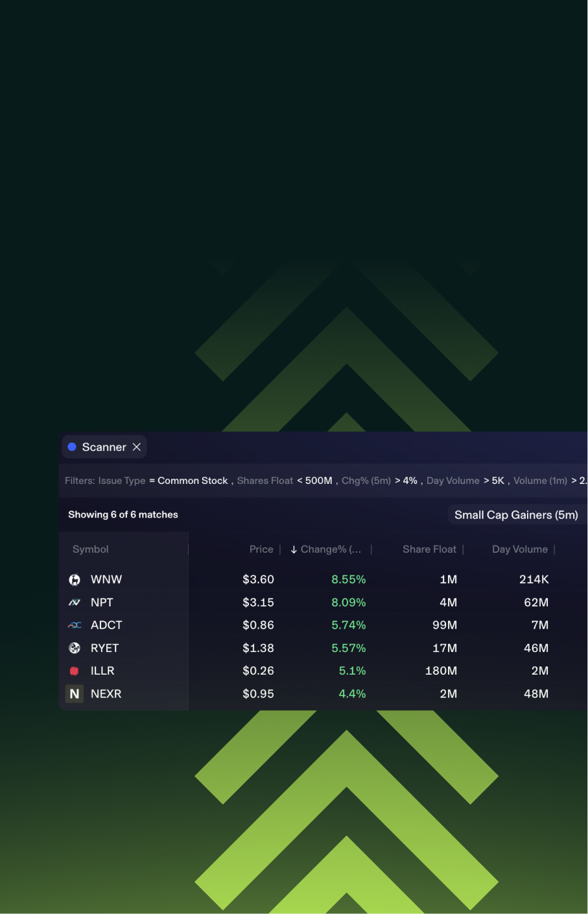The height and width of the screenshot is (914, 588).
Task: Select the WNW symbol row
Action: (x=106, y=580)
